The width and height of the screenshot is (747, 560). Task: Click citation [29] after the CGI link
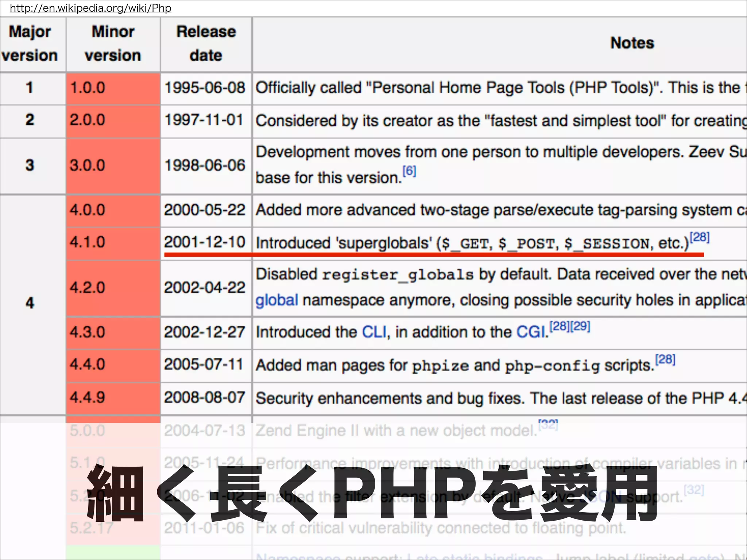pyautogui.click(x=580, y=326)
